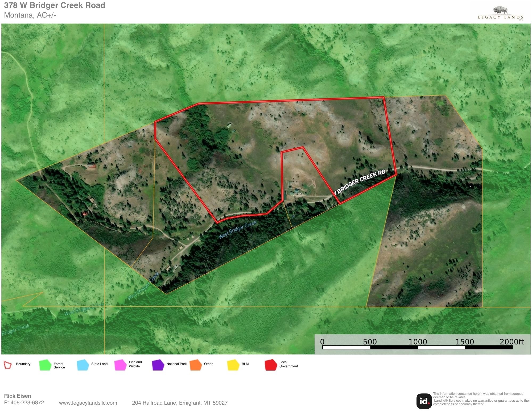Click the red Local Government swatch
The width and height of the screenshot is (532, 411).
271,365
